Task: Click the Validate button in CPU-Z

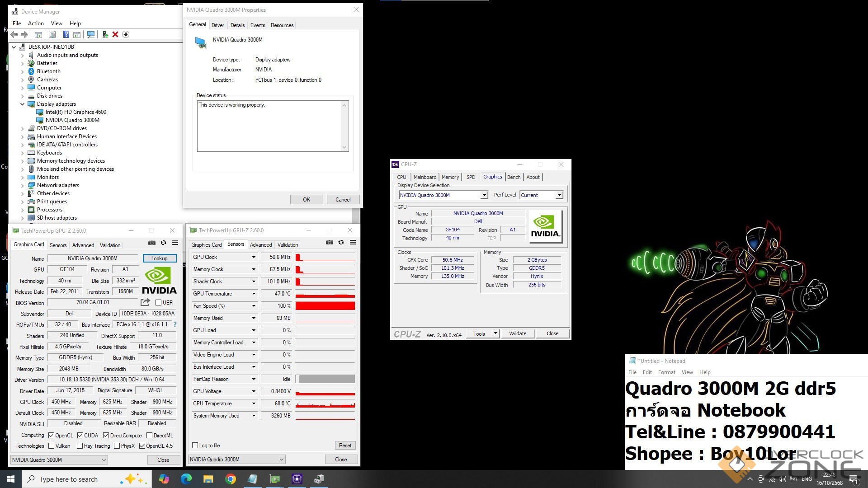Action: click(517, 333)
